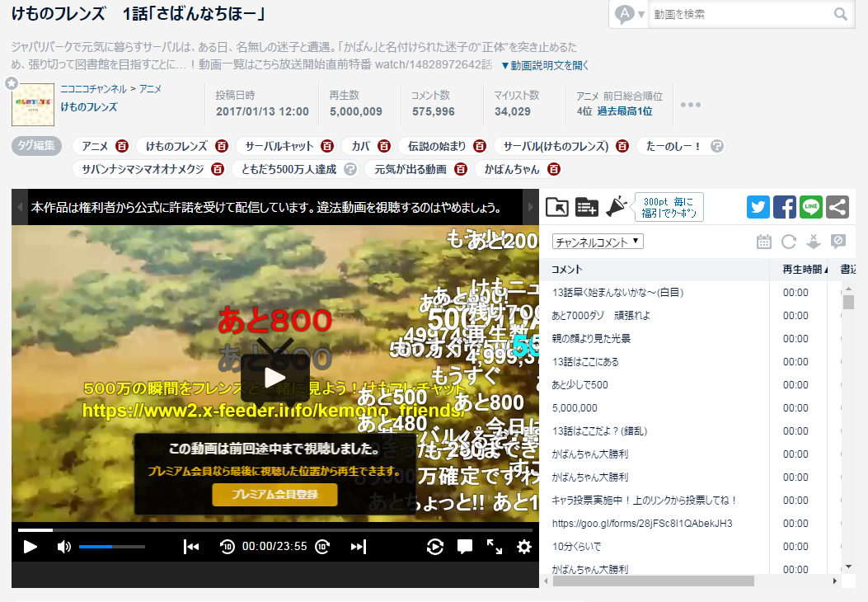Adjust the volume slider

(112, 548)
